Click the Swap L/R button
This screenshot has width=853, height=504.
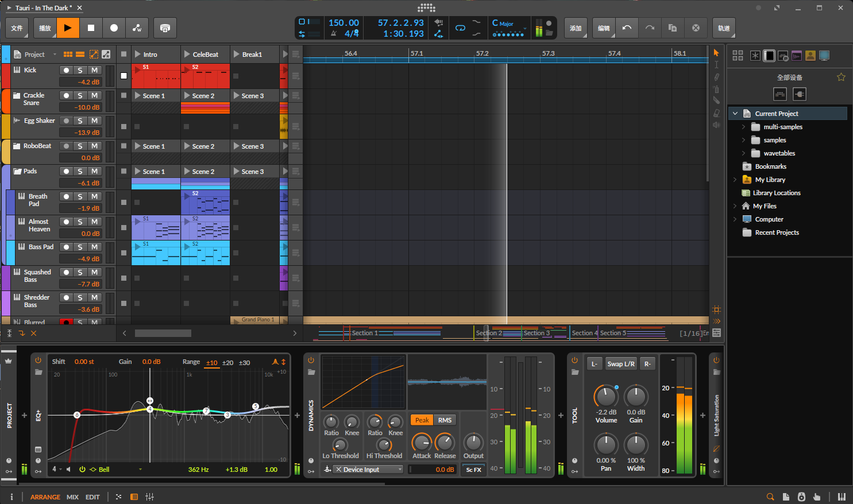click(x=621, y=364)
